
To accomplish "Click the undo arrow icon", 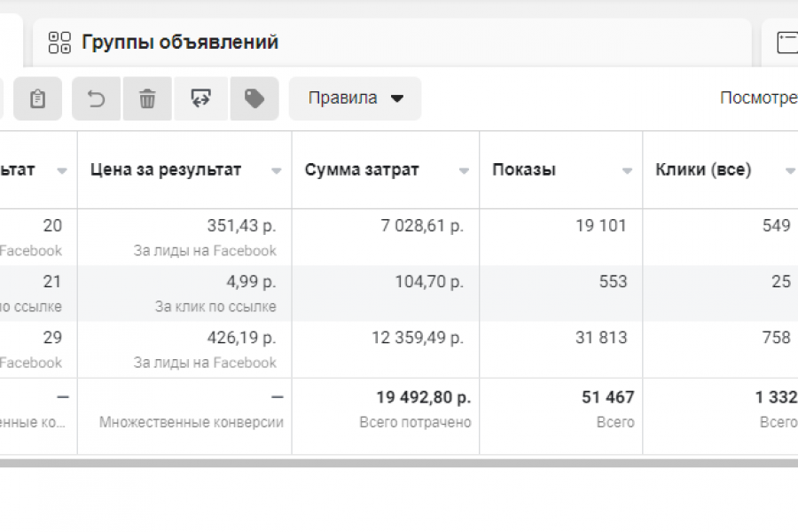I will pos(96,98).
